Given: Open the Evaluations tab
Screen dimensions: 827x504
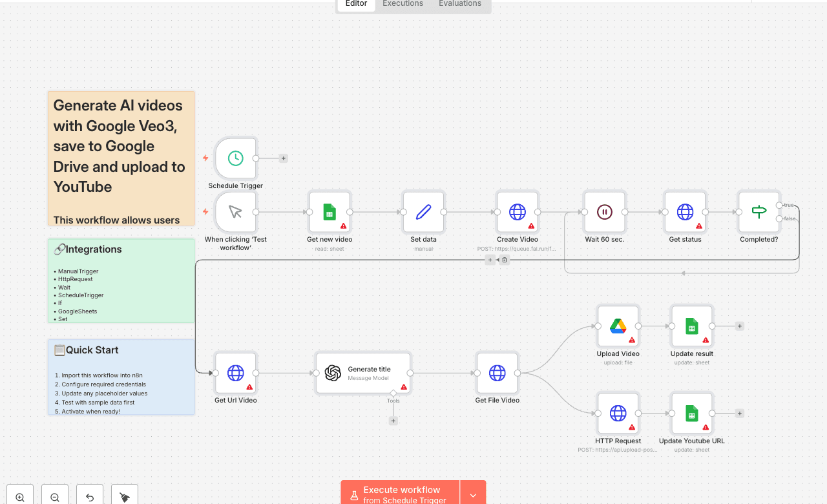Looking at the screenshot, I should (459, 3).
